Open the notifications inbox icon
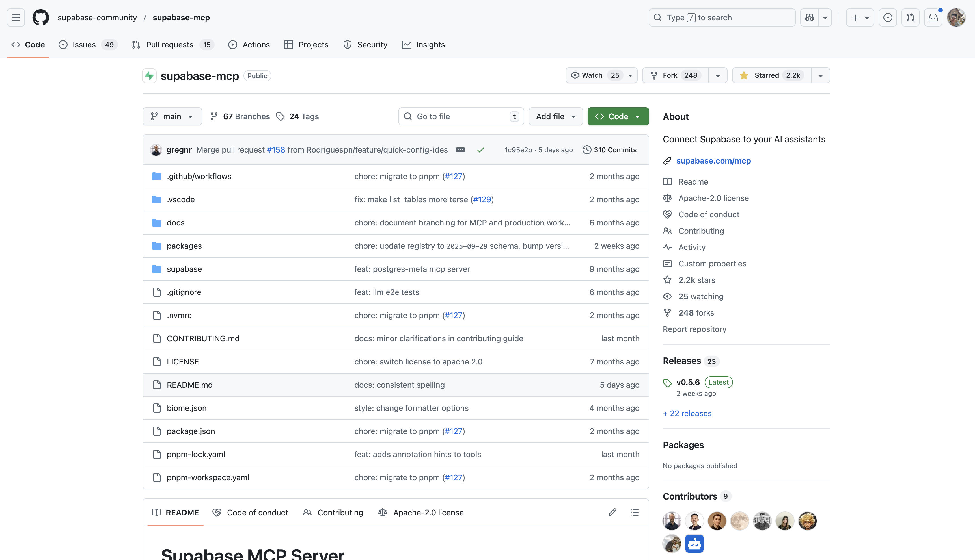Viewport: 975px width, 560px height. point(933,17)
